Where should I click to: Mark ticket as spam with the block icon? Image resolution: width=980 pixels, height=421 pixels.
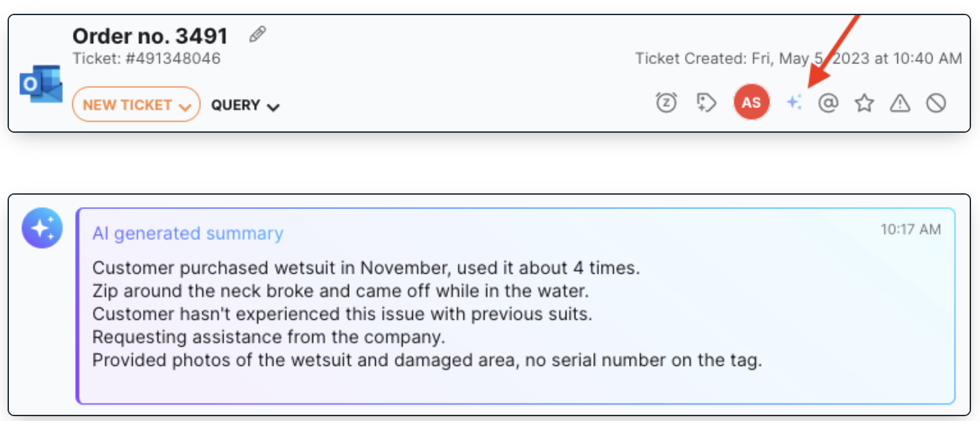point(936,103)
